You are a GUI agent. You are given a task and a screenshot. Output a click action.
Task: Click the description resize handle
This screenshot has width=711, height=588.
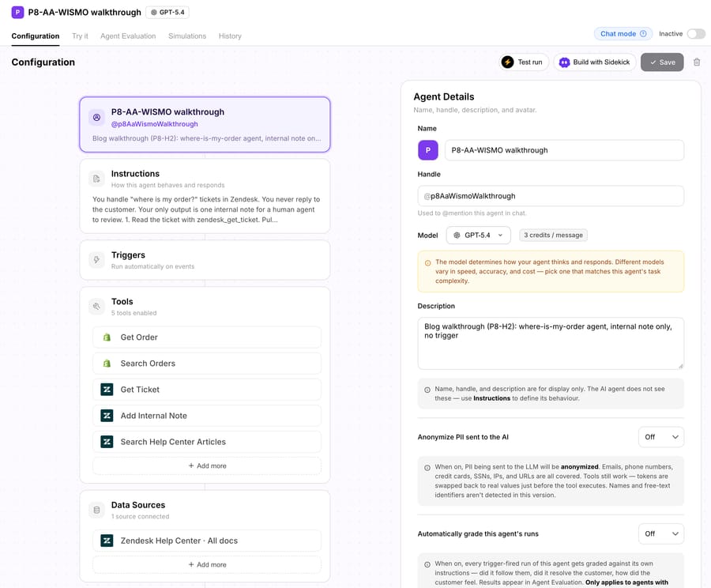680,366
